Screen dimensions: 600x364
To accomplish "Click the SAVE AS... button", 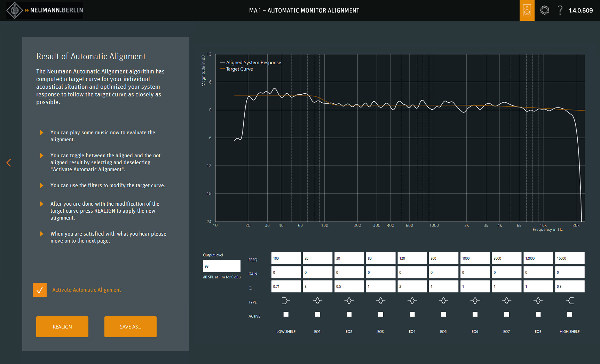I will click(130, 327).
